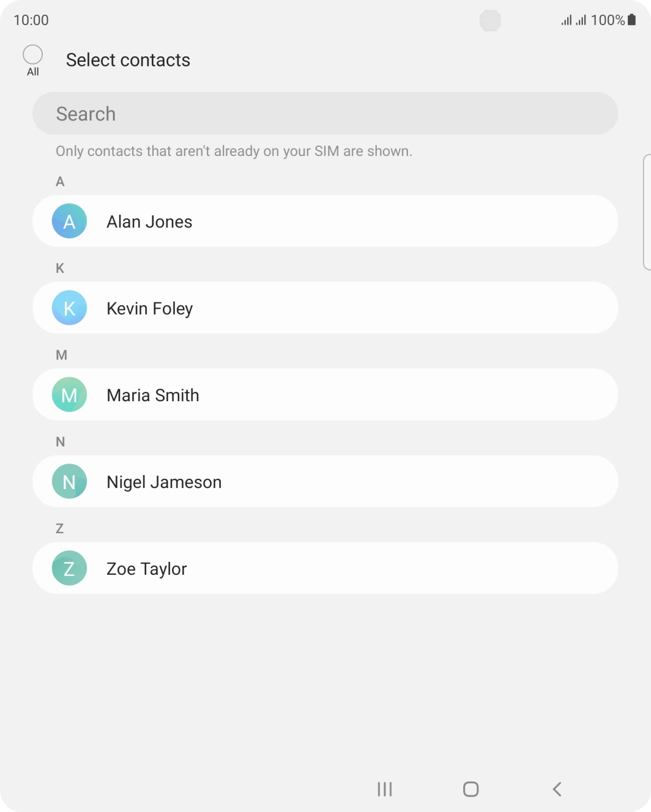Screen dimensions: 651x812
Task: Pick Zoe Taylor contact entry
Action: [x=325, y=568]
